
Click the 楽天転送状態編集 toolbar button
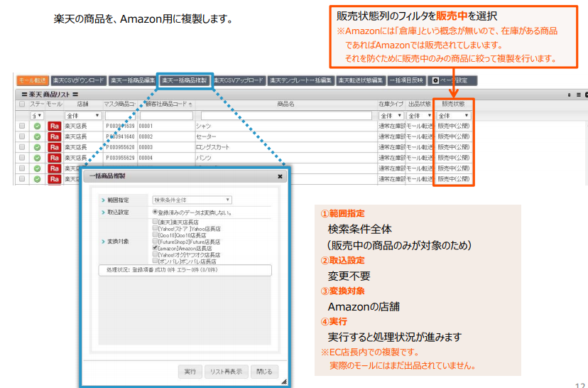[361, 81]
